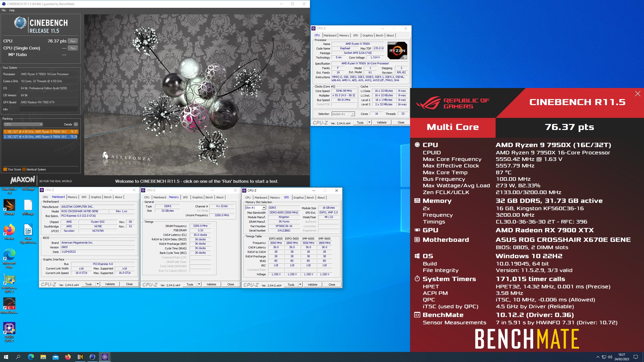
Task: Open the Cinebench File menu
Action: [4, 10]
